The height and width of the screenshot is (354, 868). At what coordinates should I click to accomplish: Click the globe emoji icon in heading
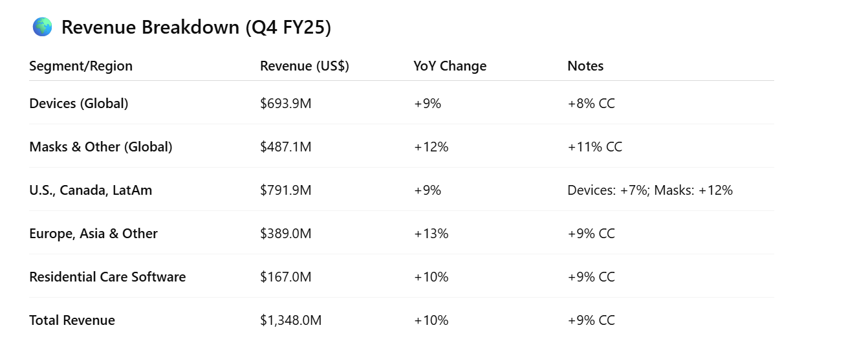coord(42,27)
